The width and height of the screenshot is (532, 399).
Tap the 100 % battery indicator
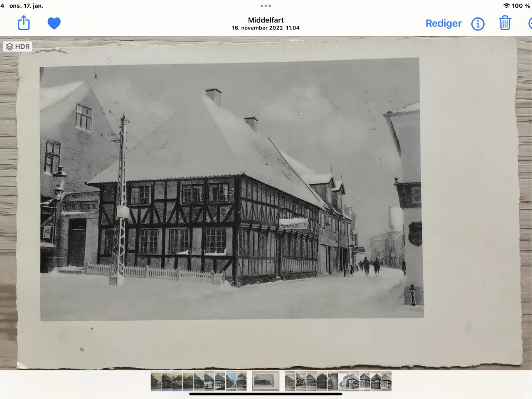pos(521,6)
